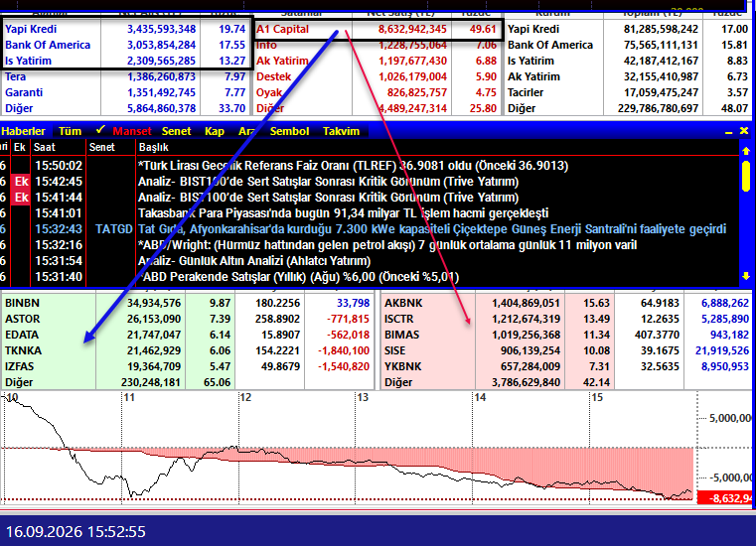Click the 16.09.2026 15:52:55 timestamp

coord(76,532)
